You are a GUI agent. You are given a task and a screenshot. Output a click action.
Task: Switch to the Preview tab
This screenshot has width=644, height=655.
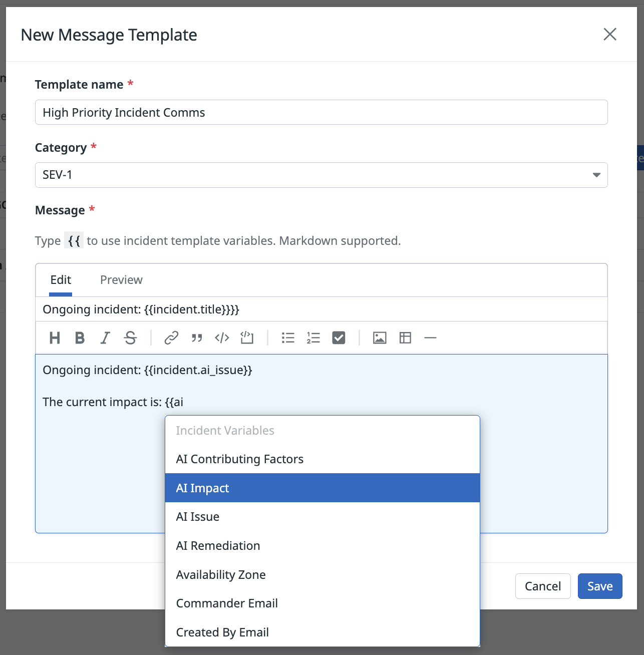tap(121, 280)
